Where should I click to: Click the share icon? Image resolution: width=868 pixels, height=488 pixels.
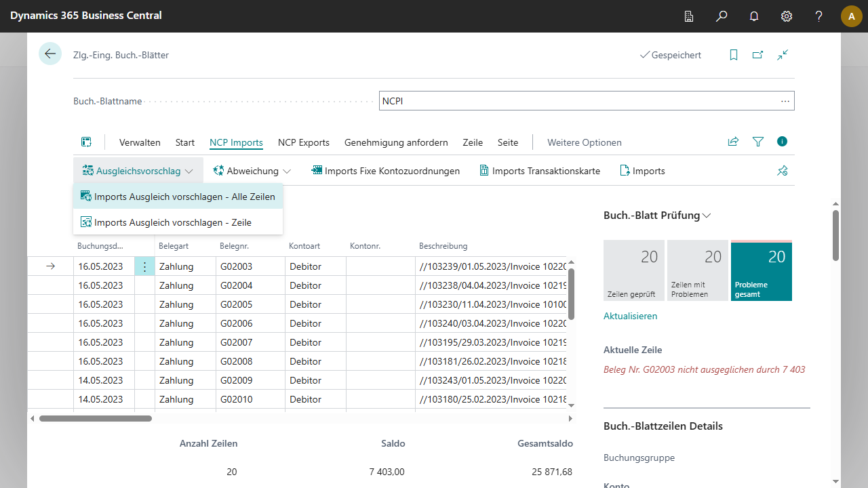tap(733, 142)
